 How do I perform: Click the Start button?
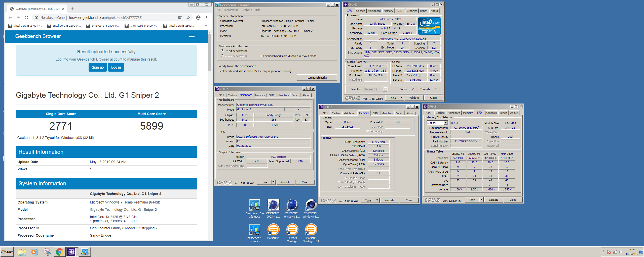(x=7, y=252)
